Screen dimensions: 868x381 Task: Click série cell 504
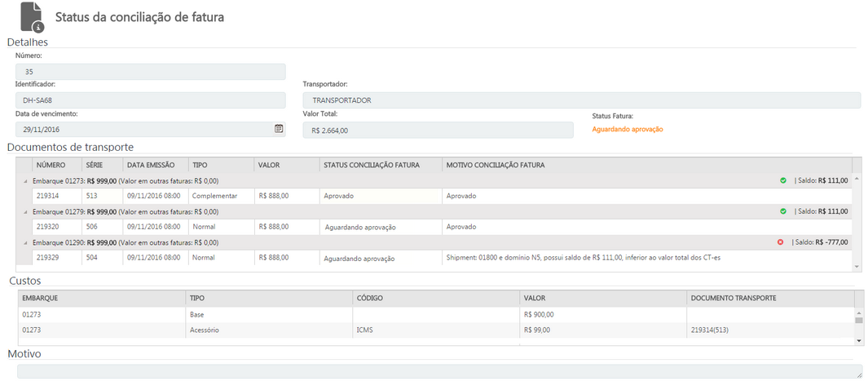[92, 258]
